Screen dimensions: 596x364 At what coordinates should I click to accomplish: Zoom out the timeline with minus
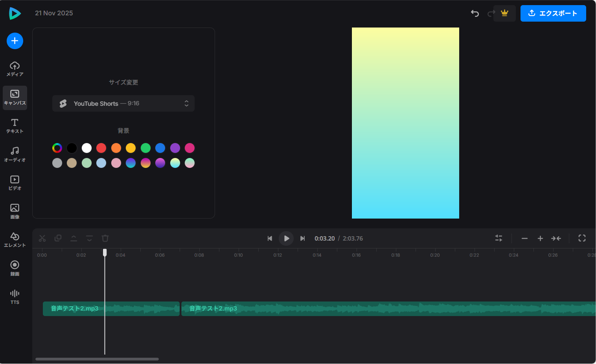pyautogui.click(x=524, y=238)
